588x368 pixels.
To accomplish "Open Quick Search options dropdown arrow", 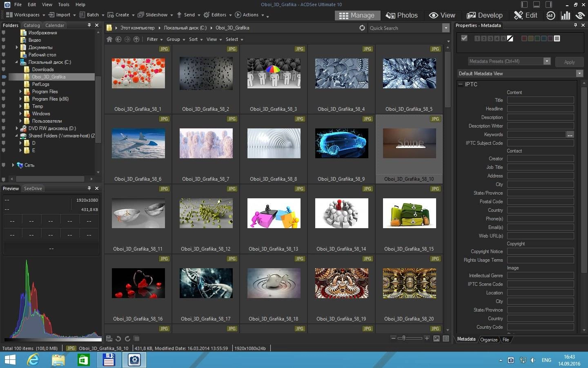I will [445, 28].
